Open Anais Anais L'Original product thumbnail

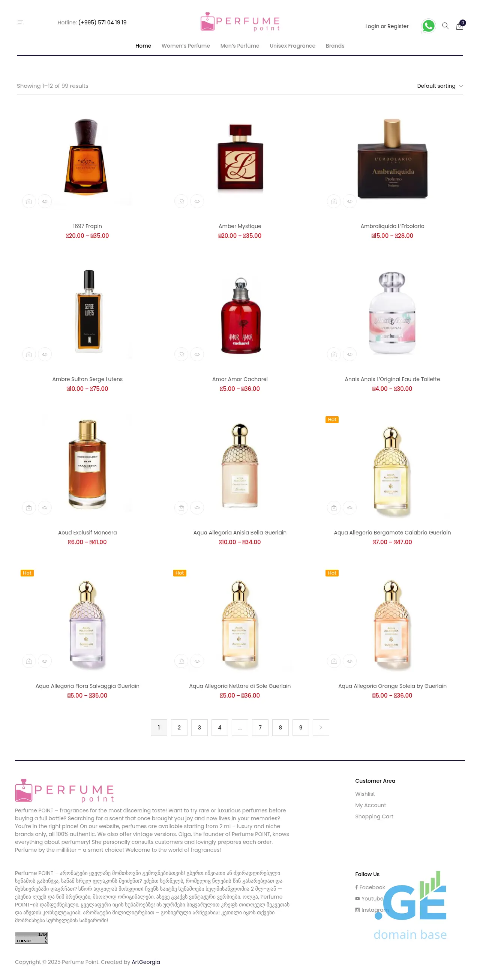pyautogui.click(x=392, y=313)
